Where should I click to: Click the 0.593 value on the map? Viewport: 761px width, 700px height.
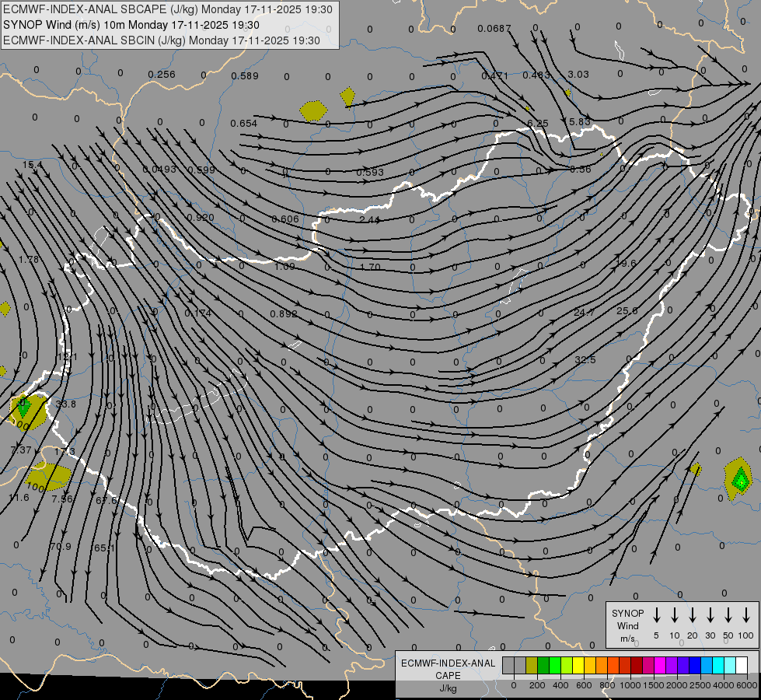370,172
